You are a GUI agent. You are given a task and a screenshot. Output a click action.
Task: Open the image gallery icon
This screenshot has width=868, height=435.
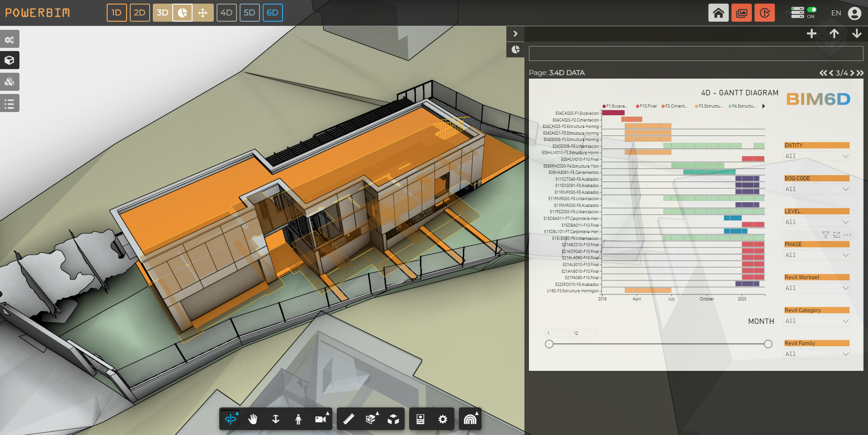741,13
